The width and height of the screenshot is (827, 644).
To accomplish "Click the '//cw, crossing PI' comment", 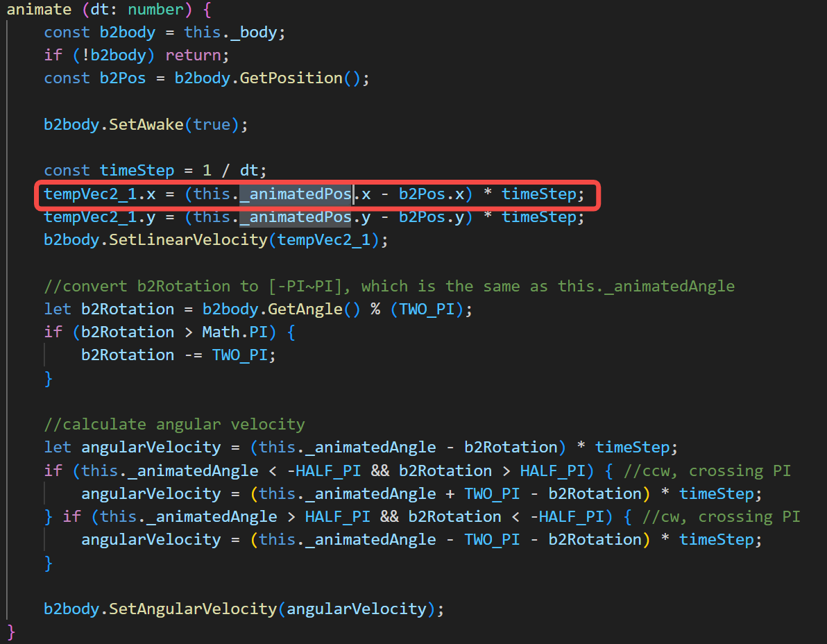I will point(721,516).
